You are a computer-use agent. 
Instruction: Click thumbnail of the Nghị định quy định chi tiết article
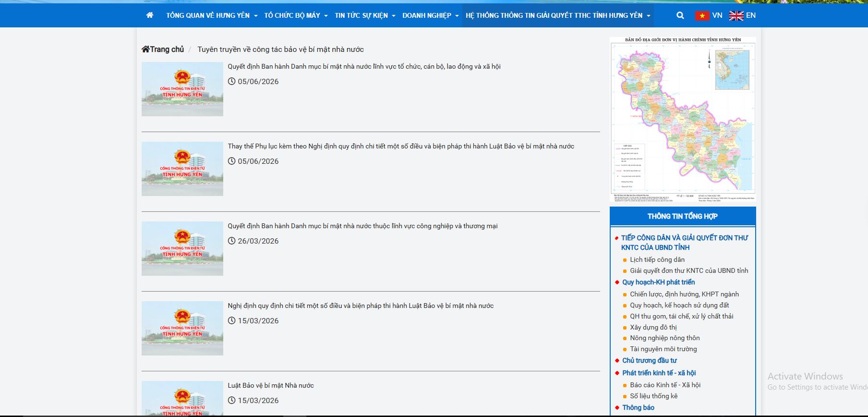click(182, 328)
